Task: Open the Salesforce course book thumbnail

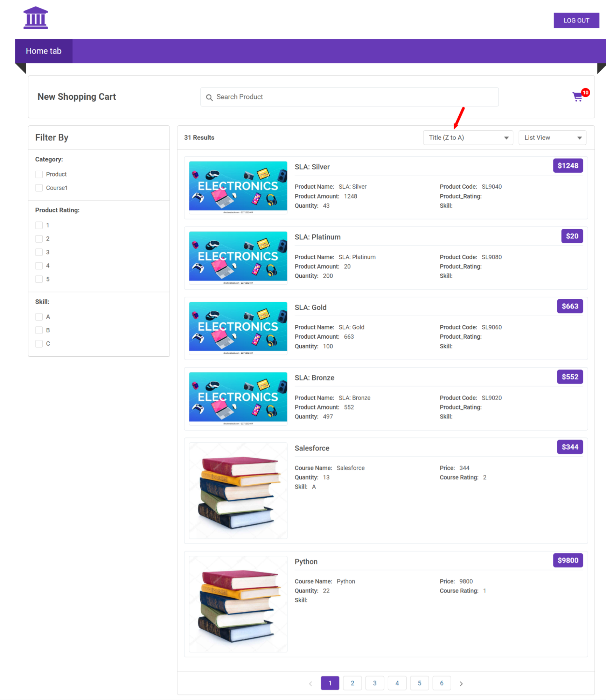Action: (x=238, y=490)
